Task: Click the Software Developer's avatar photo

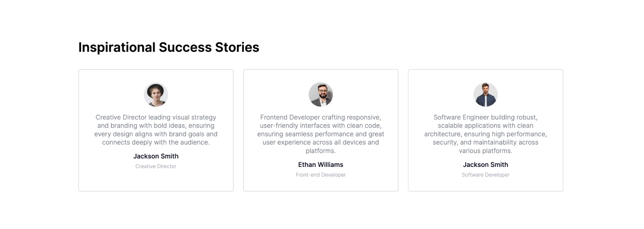Action: [x=485, y=95]
